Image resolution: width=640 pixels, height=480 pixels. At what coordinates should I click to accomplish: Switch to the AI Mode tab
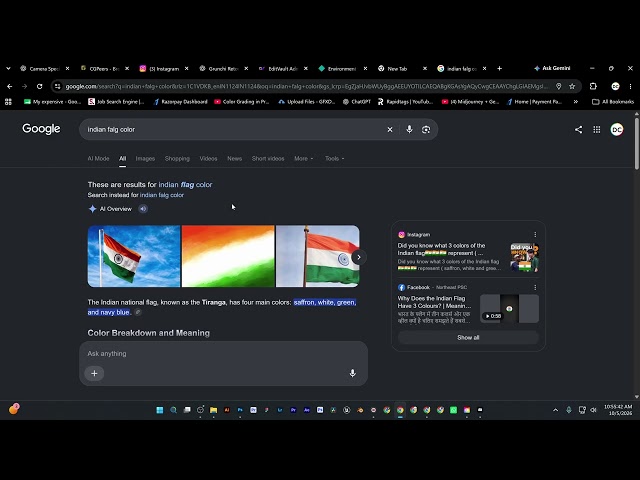(x=98, y=158)
